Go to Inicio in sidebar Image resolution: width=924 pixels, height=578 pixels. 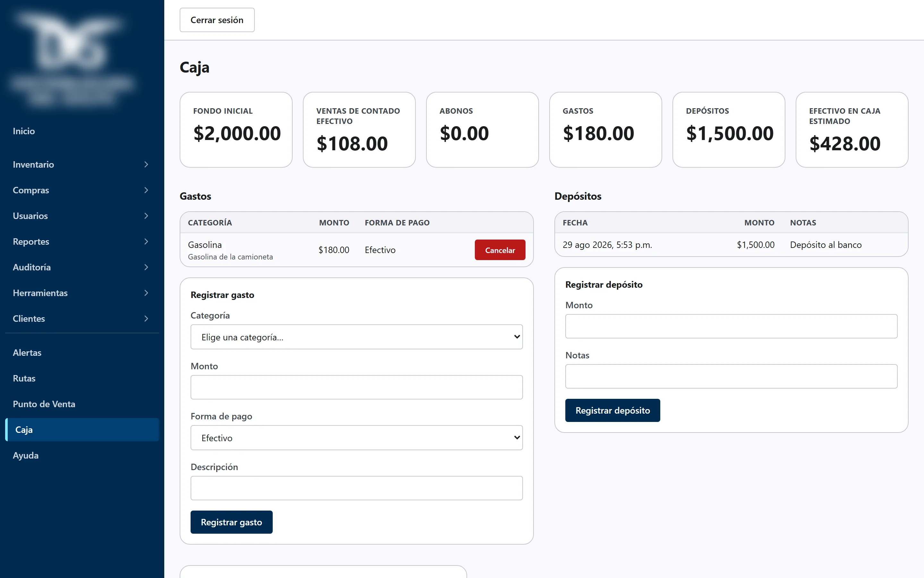tap(24, 131)
